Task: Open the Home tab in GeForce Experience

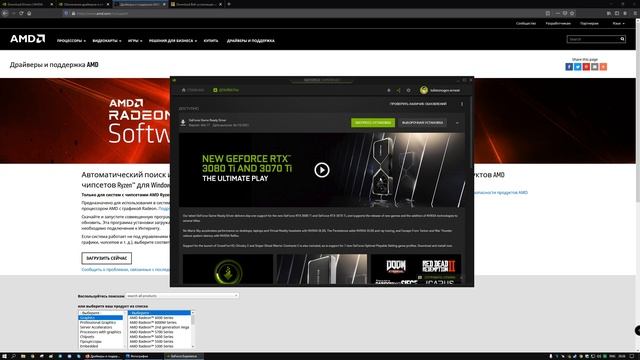Action: pos(193,90)
